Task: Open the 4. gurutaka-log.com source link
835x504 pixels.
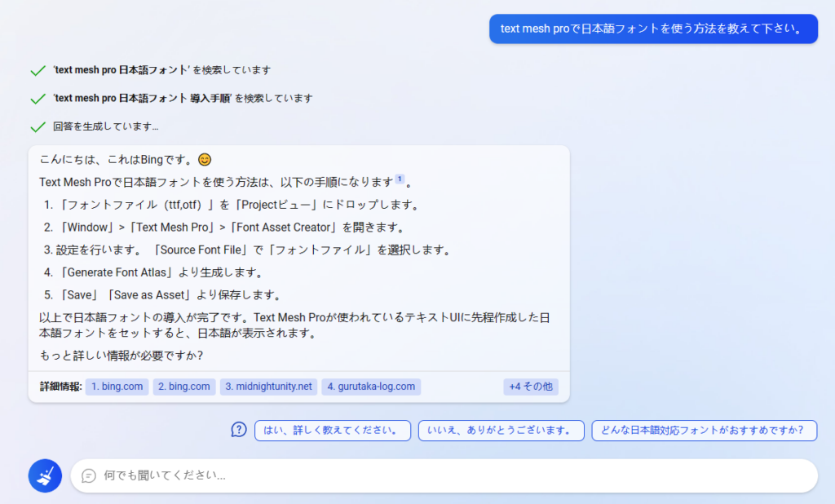Action: 371,387
